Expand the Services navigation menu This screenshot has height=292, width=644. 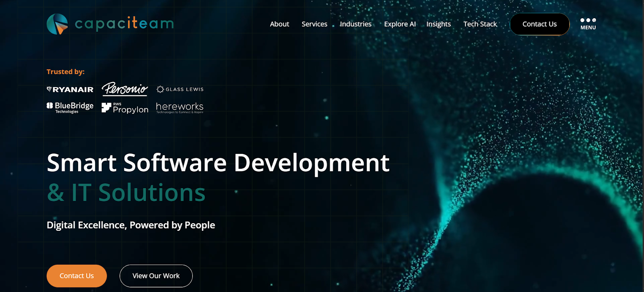[314, 24]
